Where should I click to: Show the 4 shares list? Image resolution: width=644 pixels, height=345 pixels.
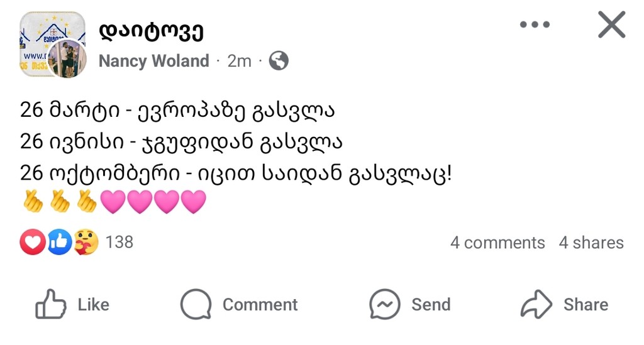point(591,243)
